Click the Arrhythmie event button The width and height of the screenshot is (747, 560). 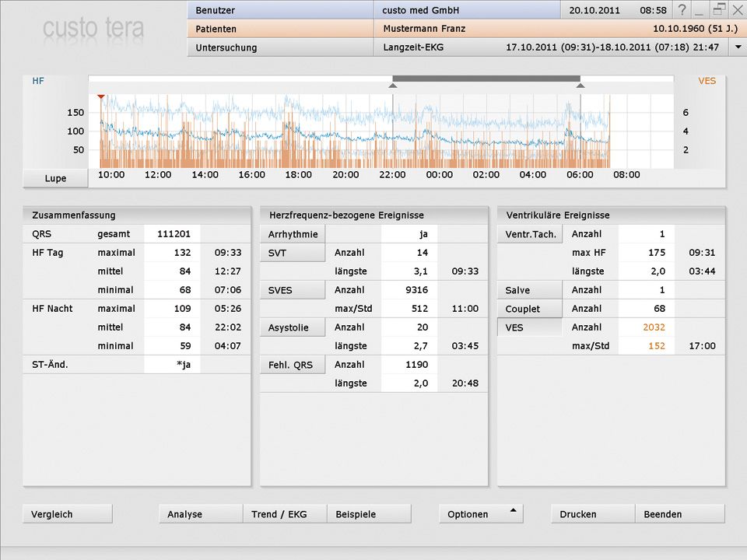[293, 234]
